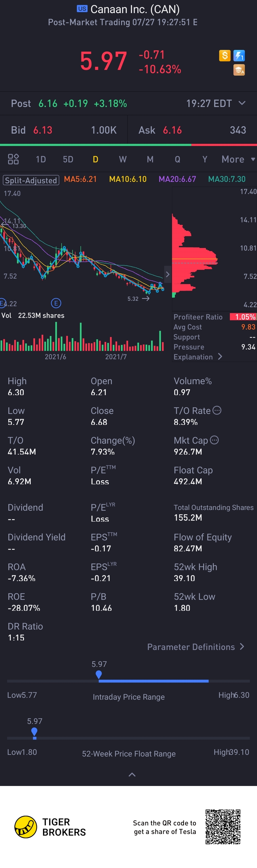
Task: Open T/O Rate info bubble icon
Action: 217,410
